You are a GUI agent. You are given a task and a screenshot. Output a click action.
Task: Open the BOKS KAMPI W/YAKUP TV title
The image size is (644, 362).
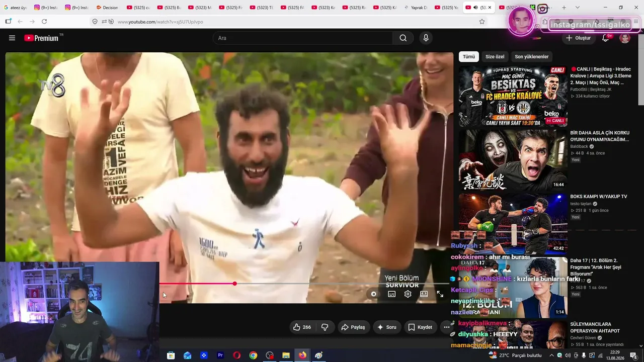(598, 197)
